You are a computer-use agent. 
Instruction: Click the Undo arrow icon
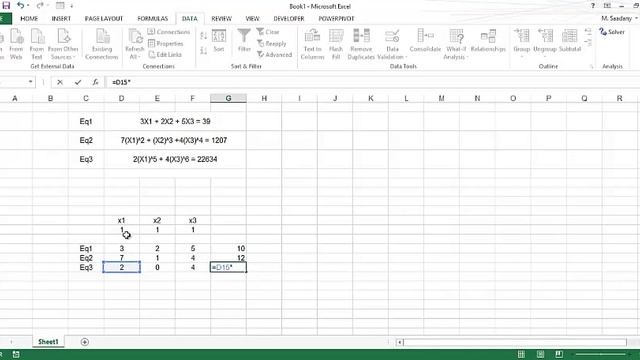[x=20, y=6]
